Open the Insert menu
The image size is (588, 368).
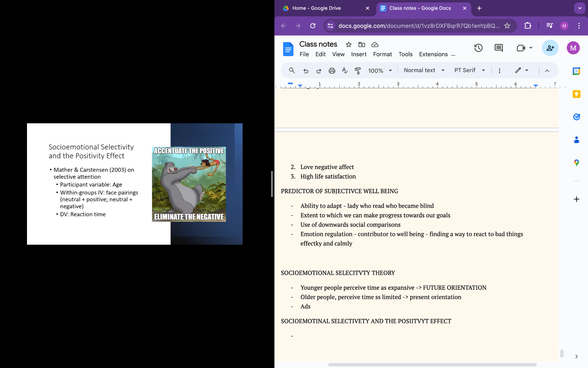[359, 54]
